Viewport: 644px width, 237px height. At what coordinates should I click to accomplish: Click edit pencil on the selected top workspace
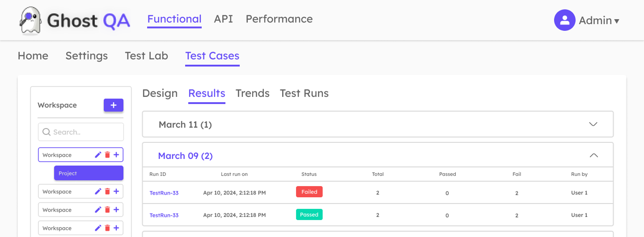tap(98, 155)
